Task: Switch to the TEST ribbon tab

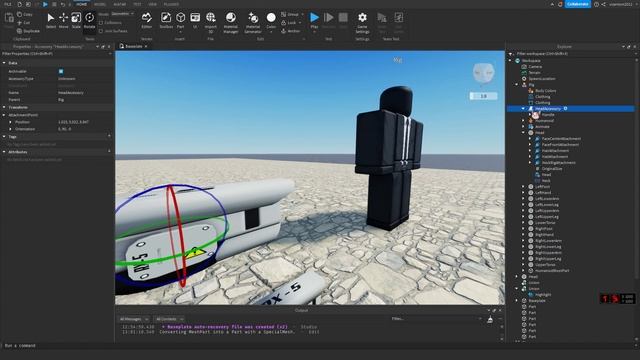Action: point(137,4)
